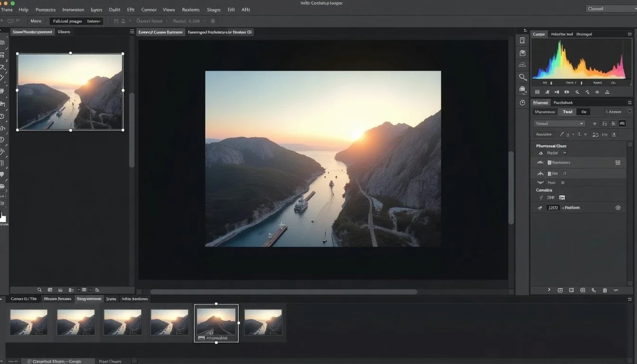Select the third filmstrip thumbnail
This screenshot has height=364, width=637.
[x=122, y=322]
